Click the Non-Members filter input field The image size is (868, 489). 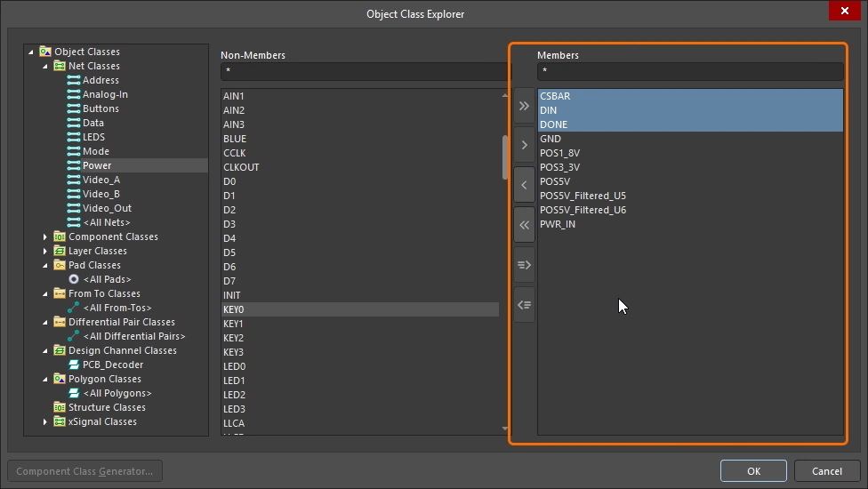pyautogui.click(x=365, y=71)
